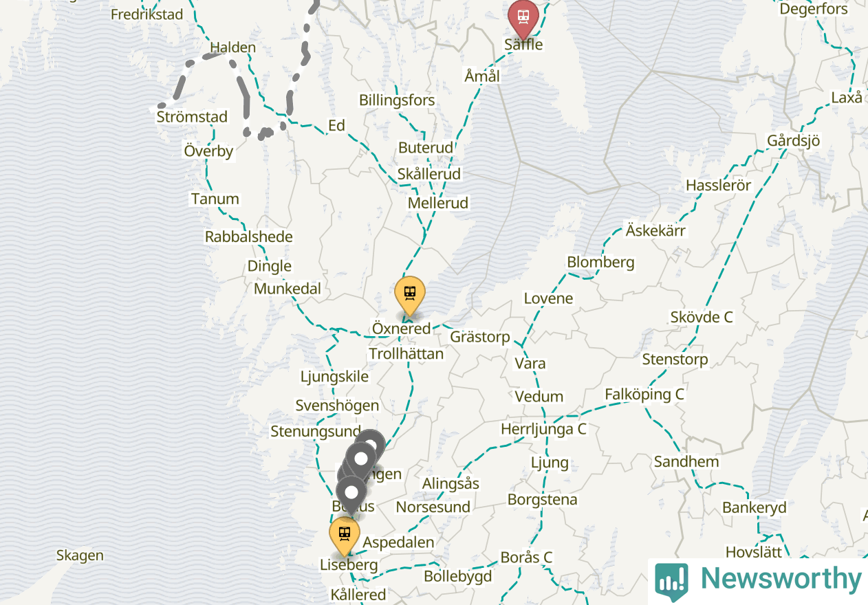Select the Halden label near border
This screenshot has width=868, height=605.
[232, 47]
